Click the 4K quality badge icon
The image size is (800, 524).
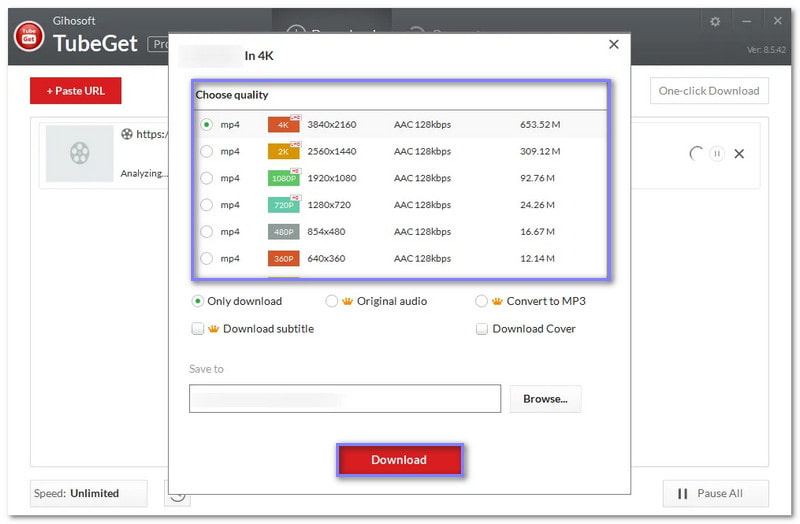tap(284, 125)
